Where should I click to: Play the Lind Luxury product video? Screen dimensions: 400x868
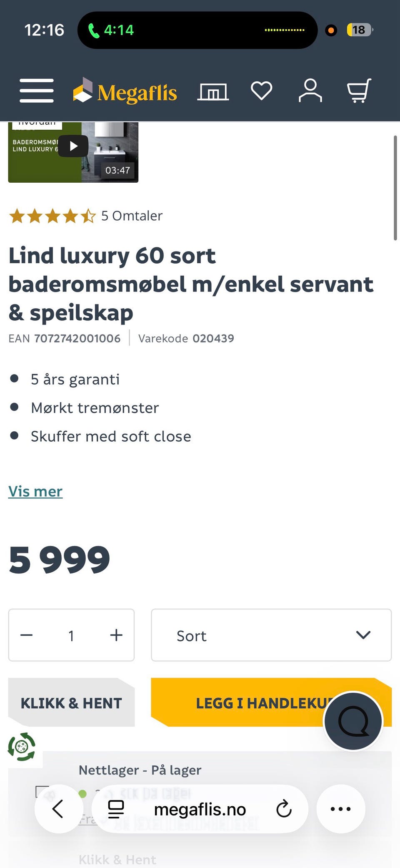click(x=73, y=146)
